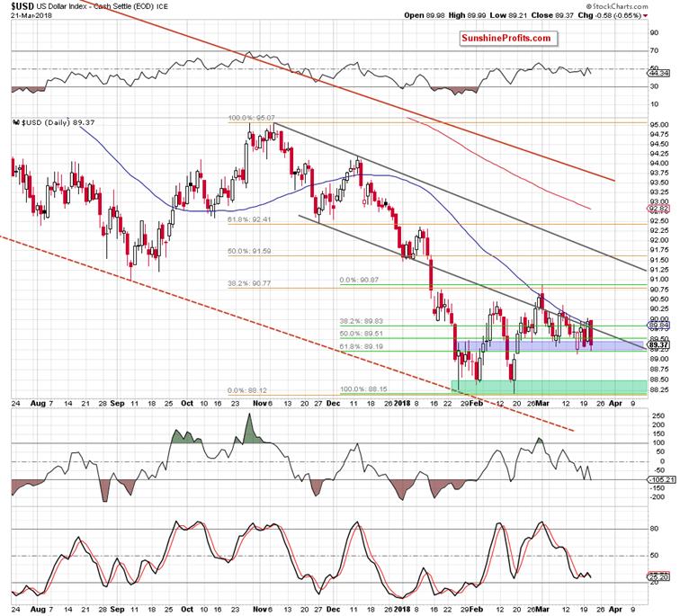Viewport: 680px width, 616px height.
Task: Click the blue 89.84 moving average tag
Action: 659,327
